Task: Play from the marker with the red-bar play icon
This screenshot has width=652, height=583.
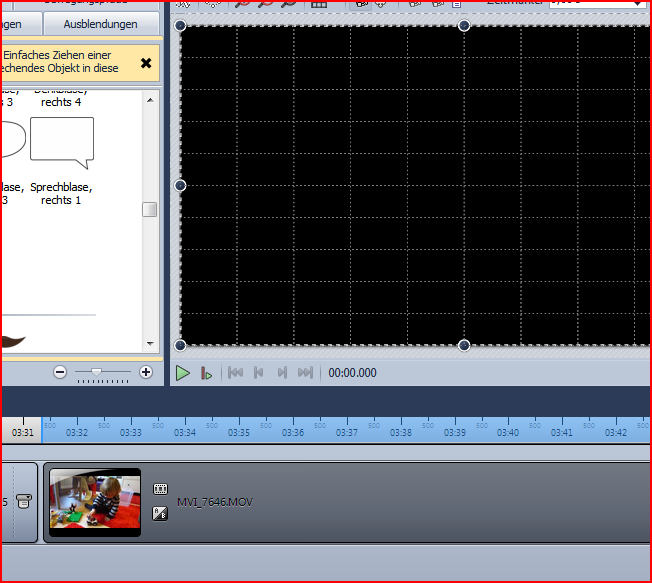Action: pos(206,373)
